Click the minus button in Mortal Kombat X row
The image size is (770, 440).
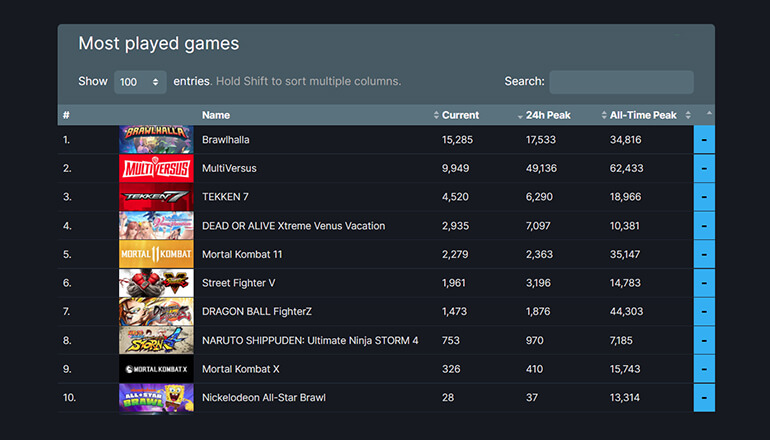pyautogui.click(x=704, y=369)
